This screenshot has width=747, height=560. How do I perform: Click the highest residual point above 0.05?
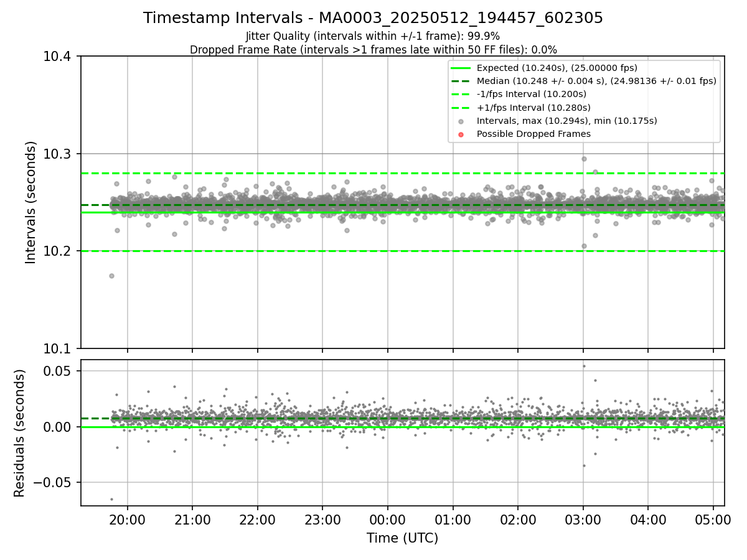[584, 366]
